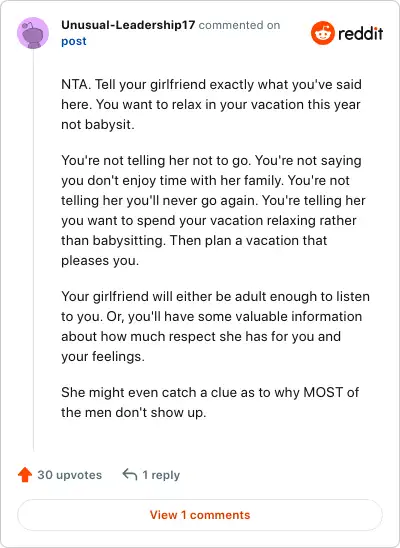Click the reply arrow icon
The height and width of the screenshot is (548, 400).
click(x=130, y=474)
